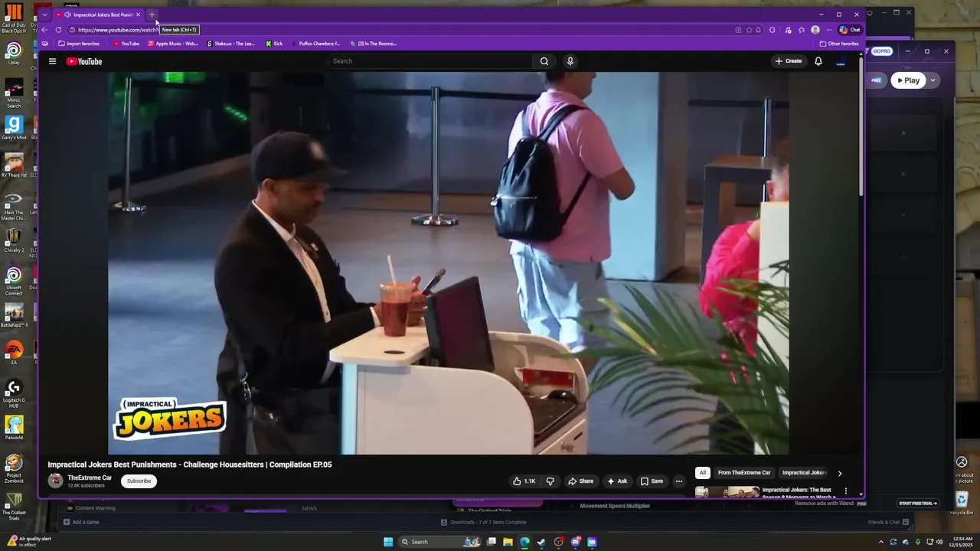980x551 pixels.
Task: Subscribe to TheExtreme Car channel
Action: 139,481
